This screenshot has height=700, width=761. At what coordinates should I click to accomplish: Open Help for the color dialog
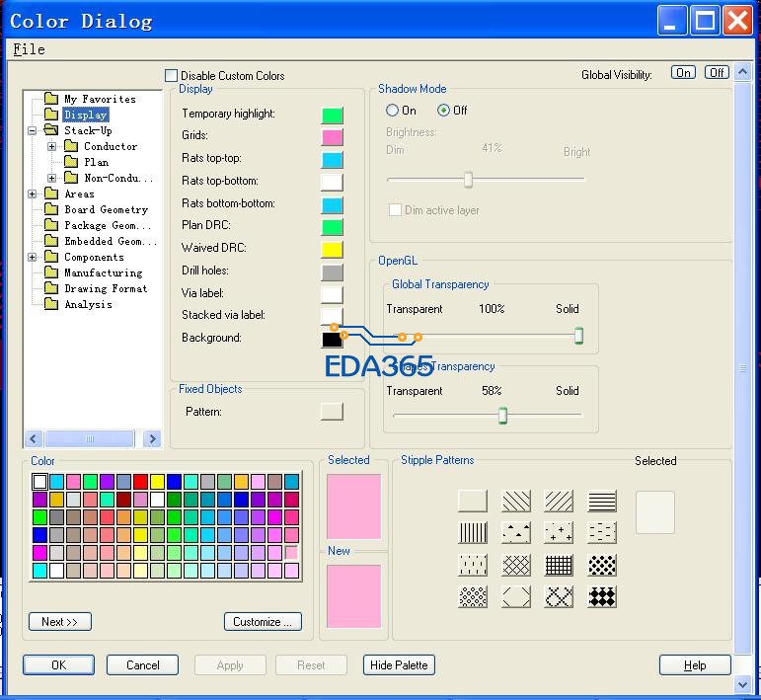click(695, 665)
